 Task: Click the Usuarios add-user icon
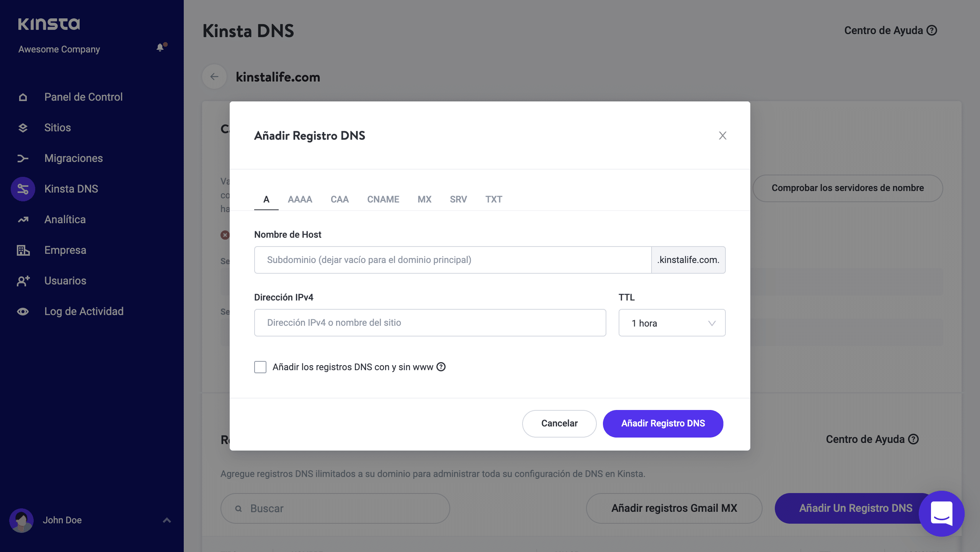(23, 281)
